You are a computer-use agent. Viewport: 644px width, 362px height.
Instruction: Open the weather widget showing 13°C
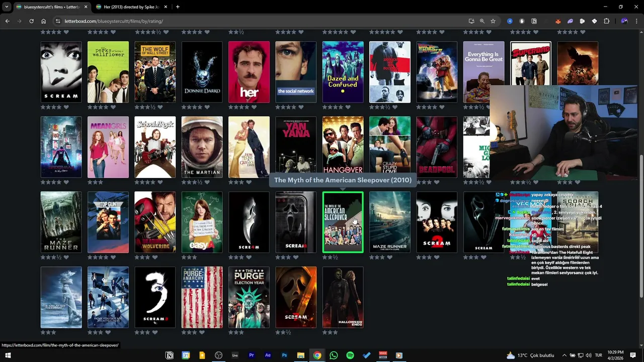tap(530, 355)
